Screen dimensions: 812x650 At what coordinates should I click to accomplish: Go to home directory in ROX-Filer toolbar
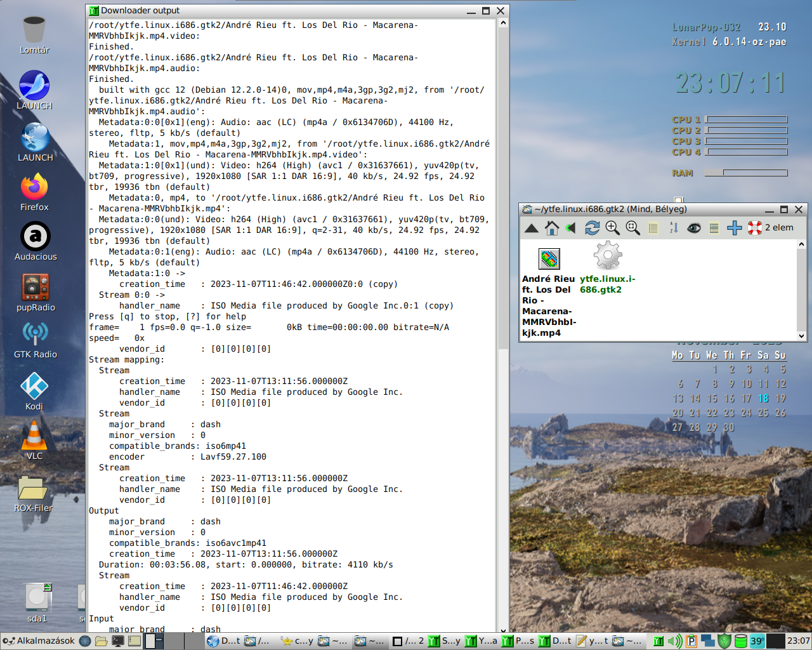[552, 228]
